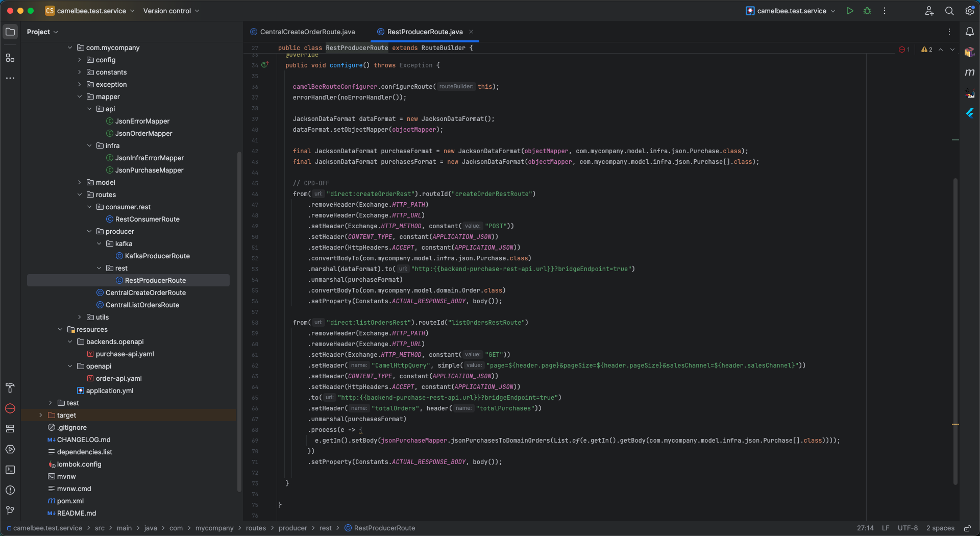Open the Version control dropdown
The width and height of the screenshot is (980, 536).
pos(171,11)
